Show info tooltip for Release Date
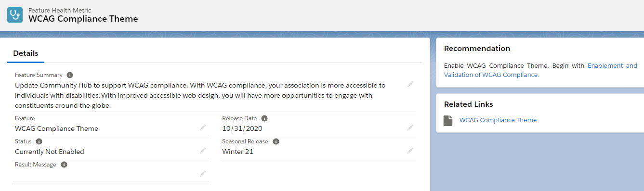 click(264, 118)
